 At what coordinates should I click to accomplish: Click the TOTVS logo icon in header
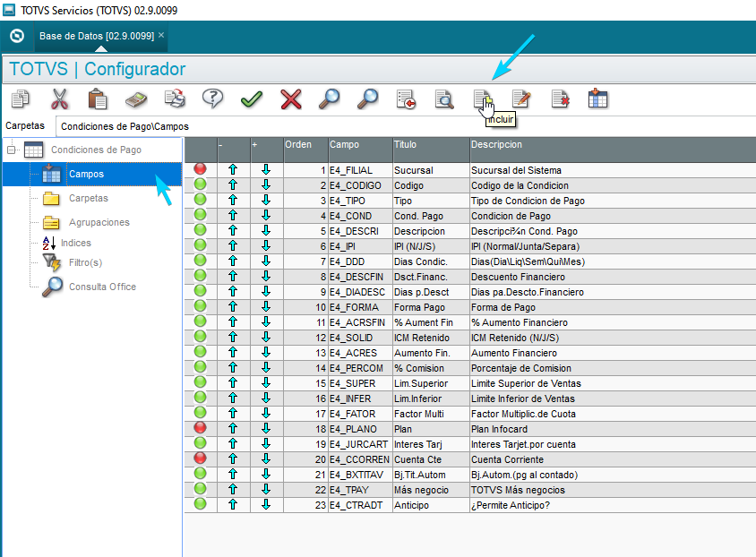point(17,36)
